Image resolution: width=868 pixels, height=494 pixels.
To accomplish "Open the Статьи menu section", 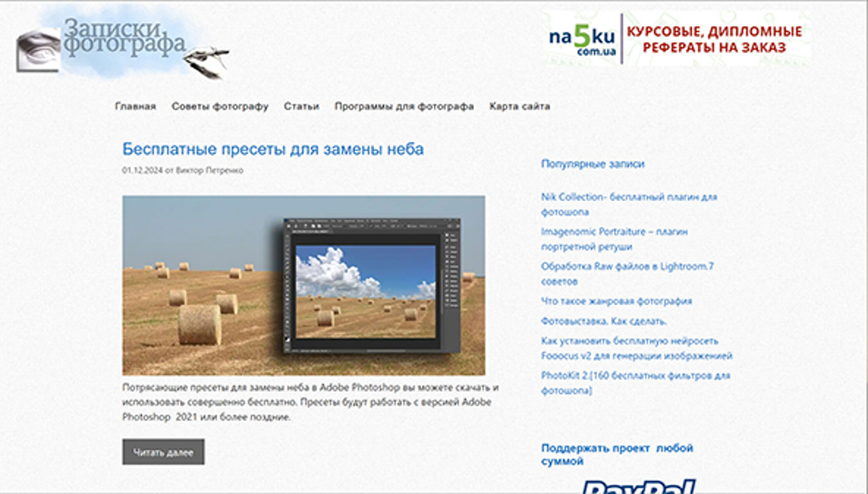I will pos(301,106).
